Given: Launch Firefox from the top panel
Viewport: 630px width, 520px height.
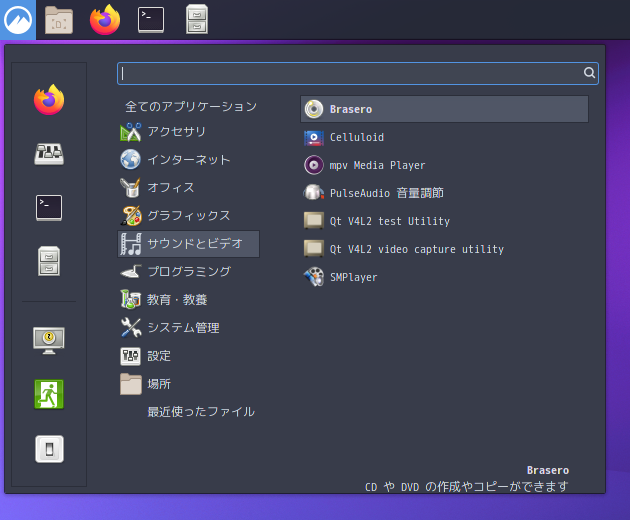Looking at the screenshot, I should [105, 20].
